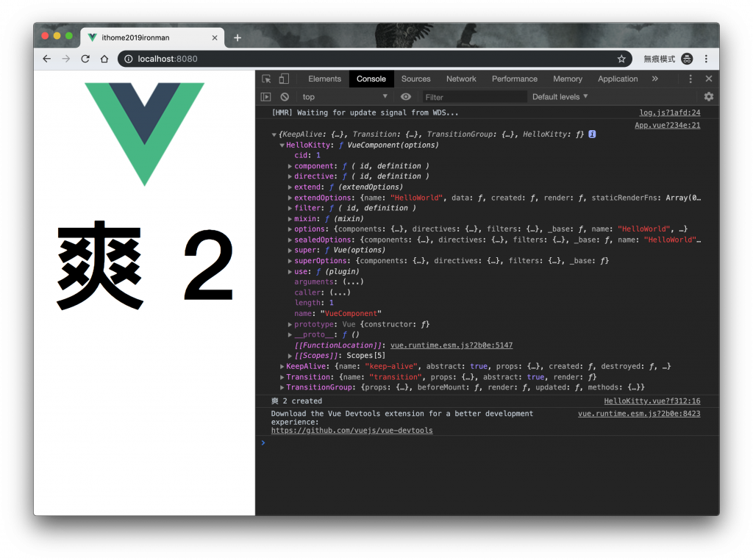This screenshot has height=560, width=753.
Task: Expand the Transition entry
Action: pos(282,377)
